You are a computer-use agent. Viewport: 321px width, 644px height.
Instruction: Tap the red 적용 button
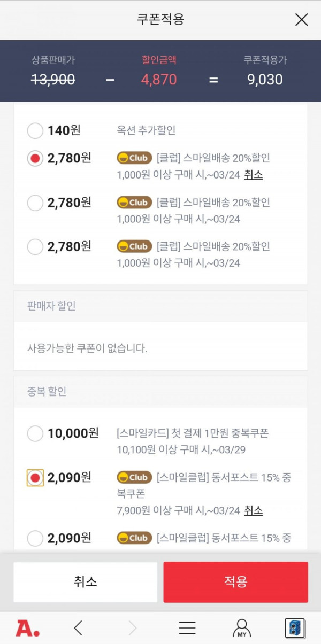[x=236, y=582]
